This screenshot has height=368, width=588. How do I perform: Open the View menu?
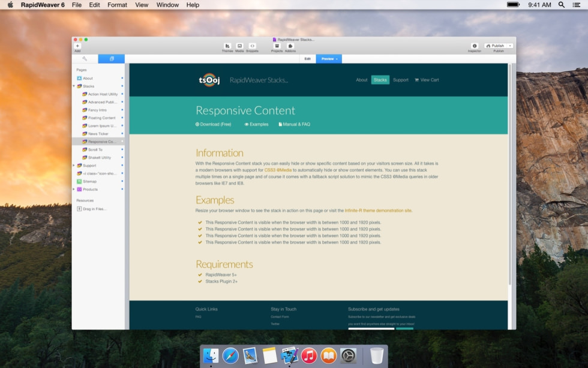(x=142, y=5)
